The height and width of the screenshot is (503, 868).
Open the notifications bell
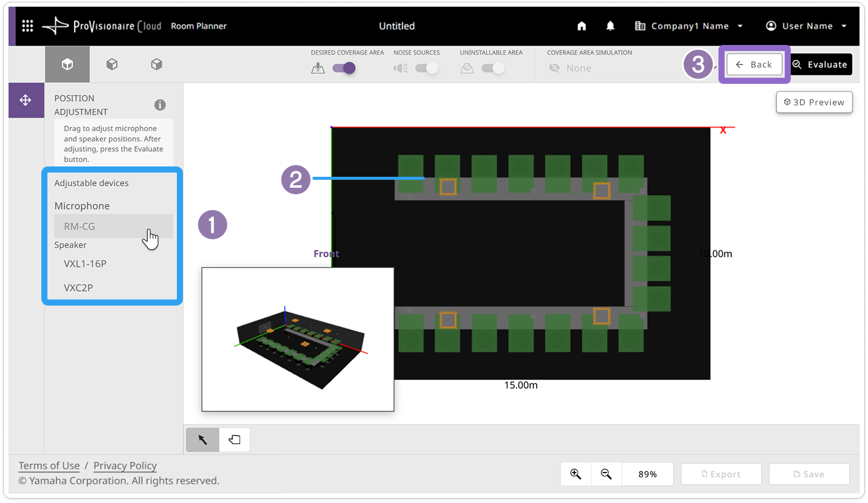coord(610,26)
